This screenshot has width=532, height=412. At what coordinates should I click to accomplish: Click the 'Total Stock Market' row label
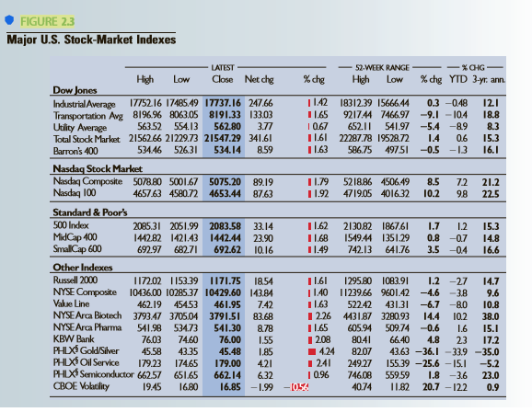coord(87,139)
